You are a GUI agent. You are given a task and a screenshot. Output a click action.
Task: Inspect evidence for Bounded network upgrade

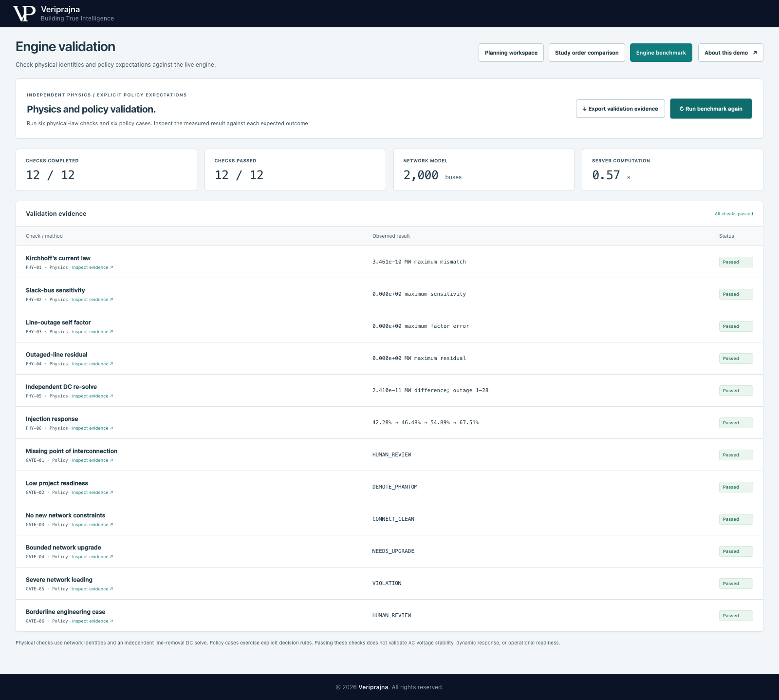click(x=93, y=557)
